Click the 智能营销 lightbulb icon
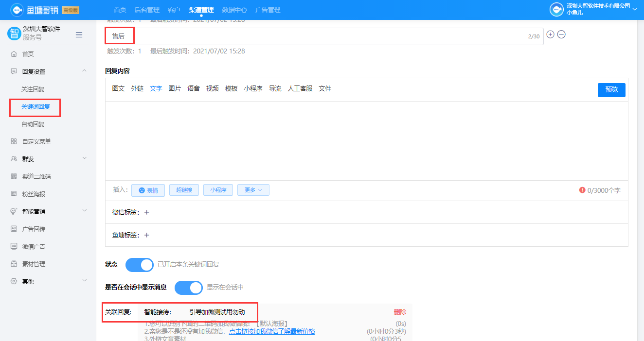Screen dimensions: 644x341 click(14, 211)
